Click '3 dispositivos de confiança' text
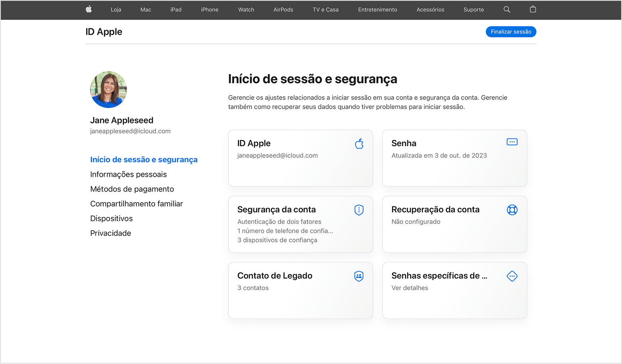The height and width of the screenshot is (364, 622). [x=277, y=240]
